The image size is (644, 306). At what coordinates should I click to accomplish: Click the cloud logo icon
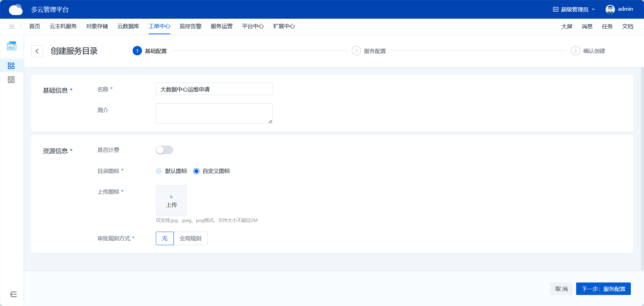(x=16, y=10)
